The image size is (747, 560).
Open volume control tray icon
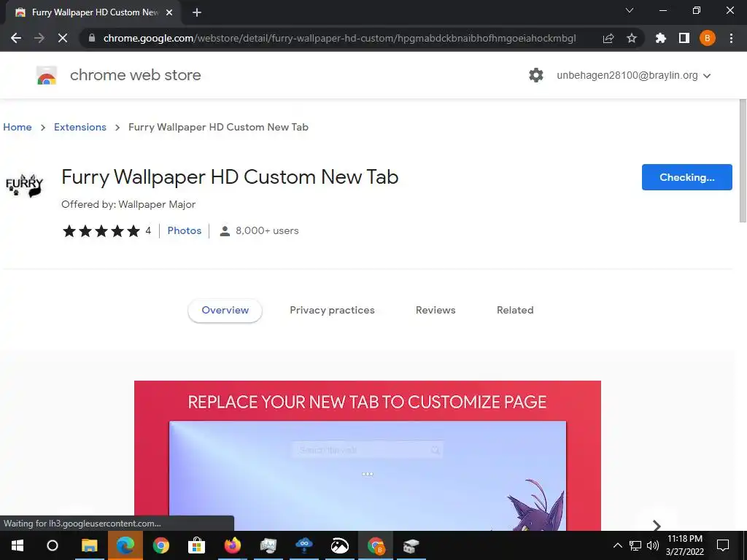[653, 545]
